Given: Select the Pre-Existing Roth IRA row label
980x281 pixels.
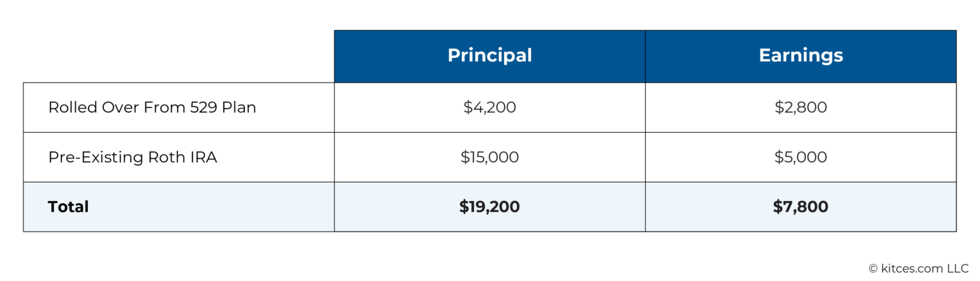Looking at the screenshot, I should tap(133, 157).
